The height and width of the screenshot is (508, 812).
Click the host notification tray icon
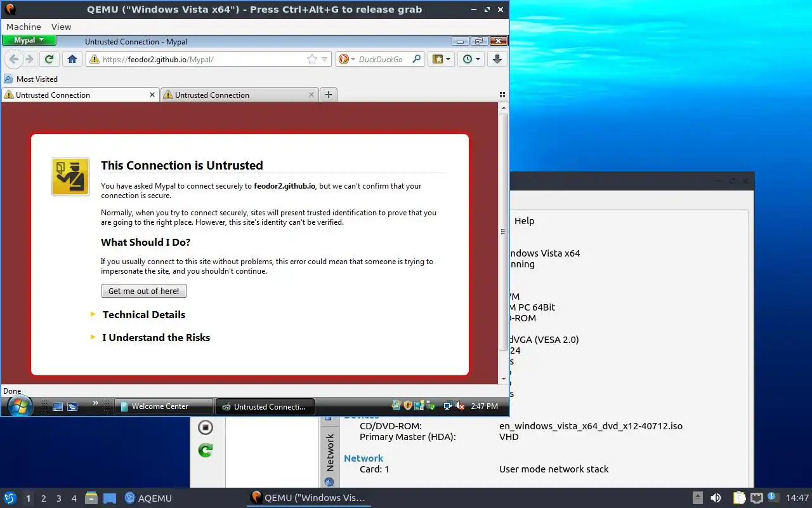point(773,498)
